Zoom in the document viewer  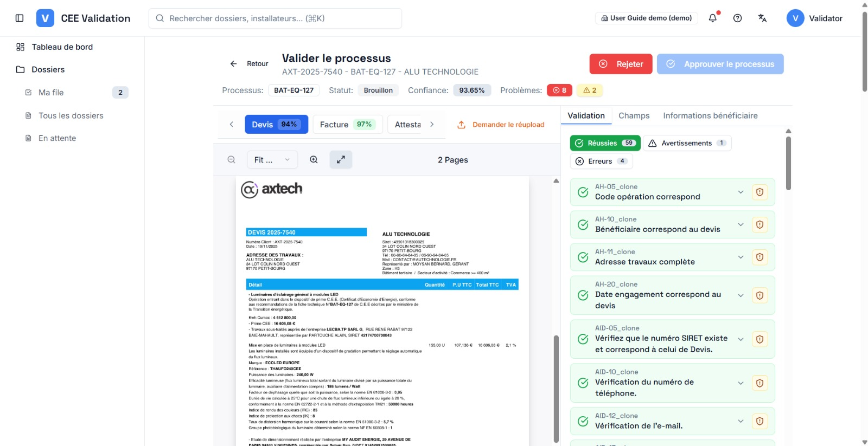[x=314, y=160]
